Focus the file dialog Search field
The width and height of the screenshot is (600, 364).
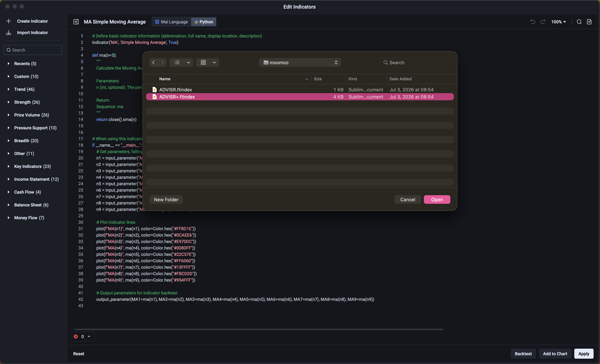[x=415, y=62]
